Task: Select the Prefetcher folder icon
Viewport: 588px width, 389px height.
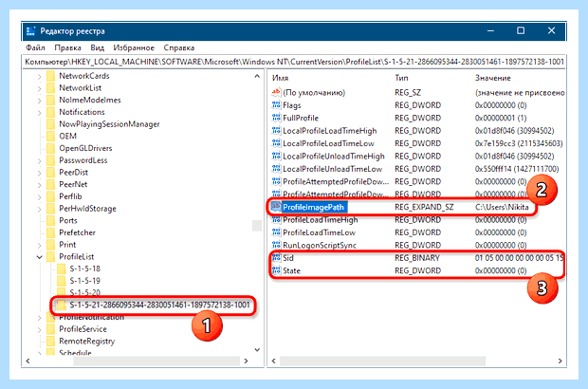Action: [x=50, y=232]
